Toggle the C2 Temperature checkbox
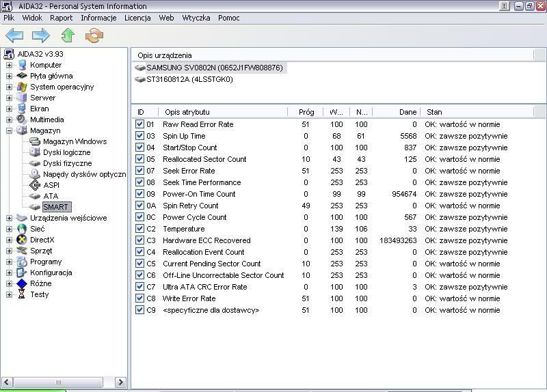This screenshot has width=547, height=392. [x=140, y=229]
